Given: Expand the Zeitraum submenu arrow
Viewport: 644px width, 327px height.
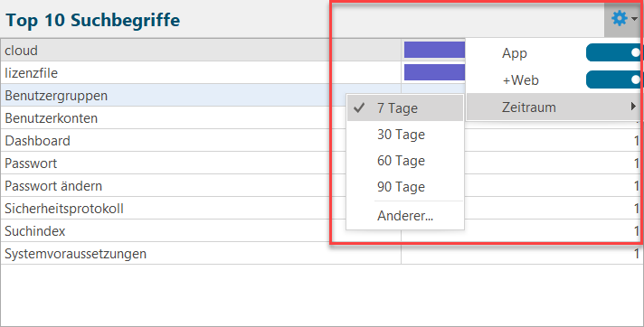Looking at the screenshot, I should coord(633,107).
